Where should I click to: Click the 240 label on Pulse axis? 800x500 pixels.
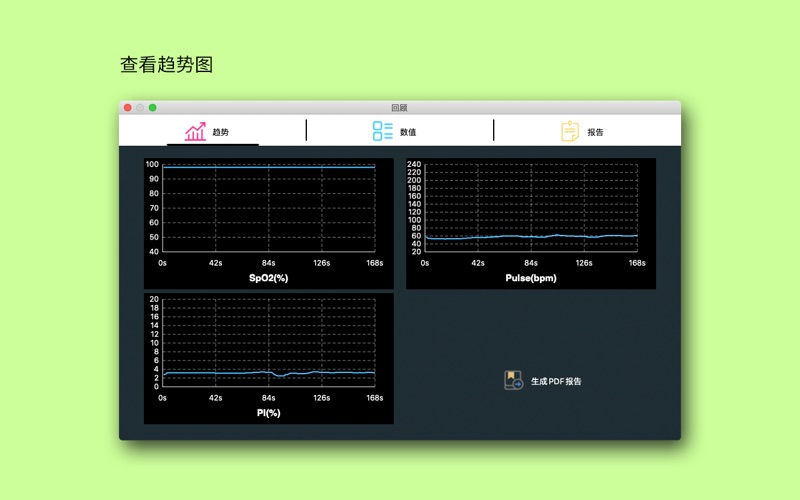click(x=414, y=164)
